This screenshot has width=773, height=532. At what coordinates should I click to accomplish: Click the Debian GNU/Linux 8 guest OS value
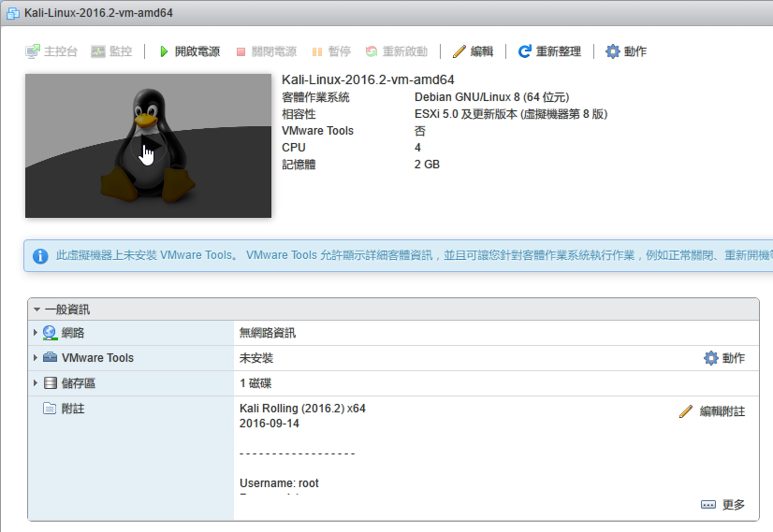[x=491, y=97]
